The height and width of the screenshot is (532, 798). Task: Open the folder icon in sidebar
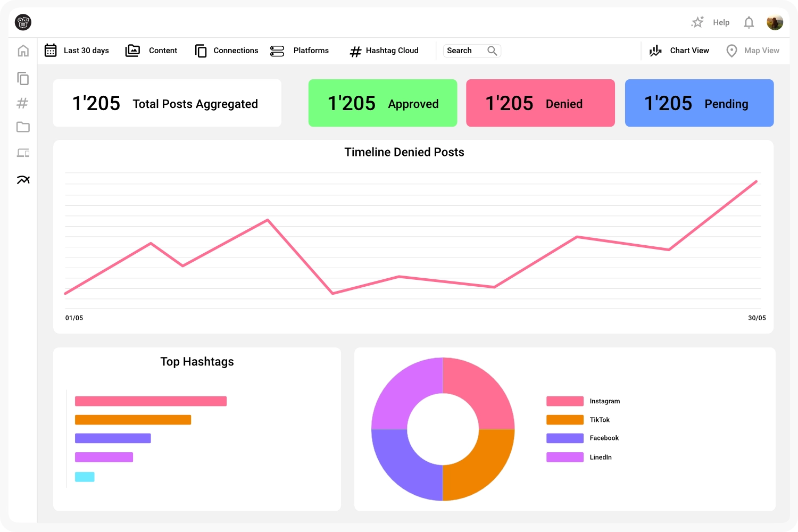[x=23, y=127]
